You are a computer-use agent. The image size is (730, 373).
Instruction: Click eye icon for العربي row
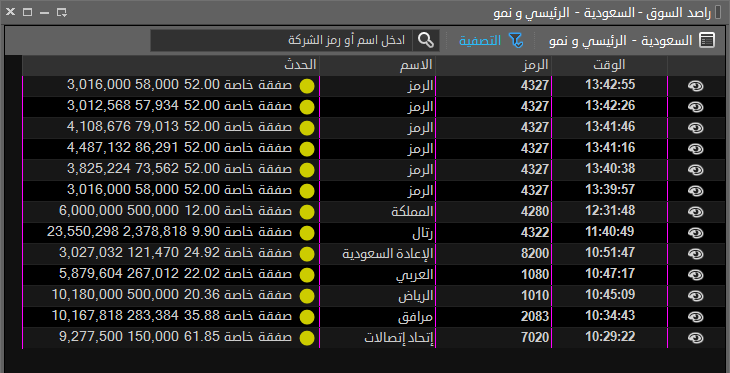coord(696,275)
